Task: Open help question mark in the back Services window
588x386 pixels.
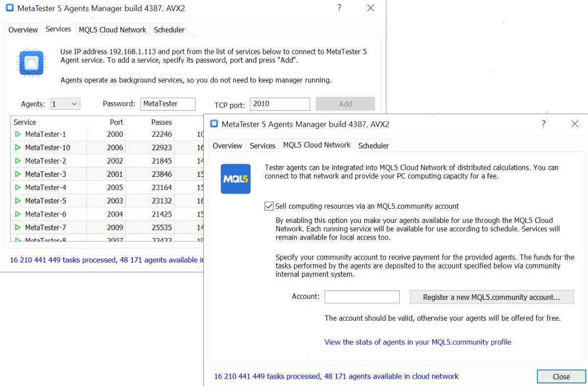Action: 339,8
